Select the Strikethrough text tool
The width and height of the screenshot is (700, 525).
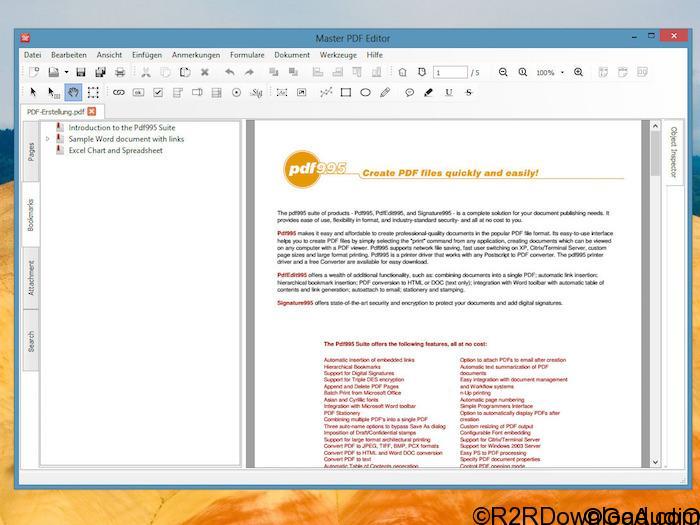click(468, 92)
